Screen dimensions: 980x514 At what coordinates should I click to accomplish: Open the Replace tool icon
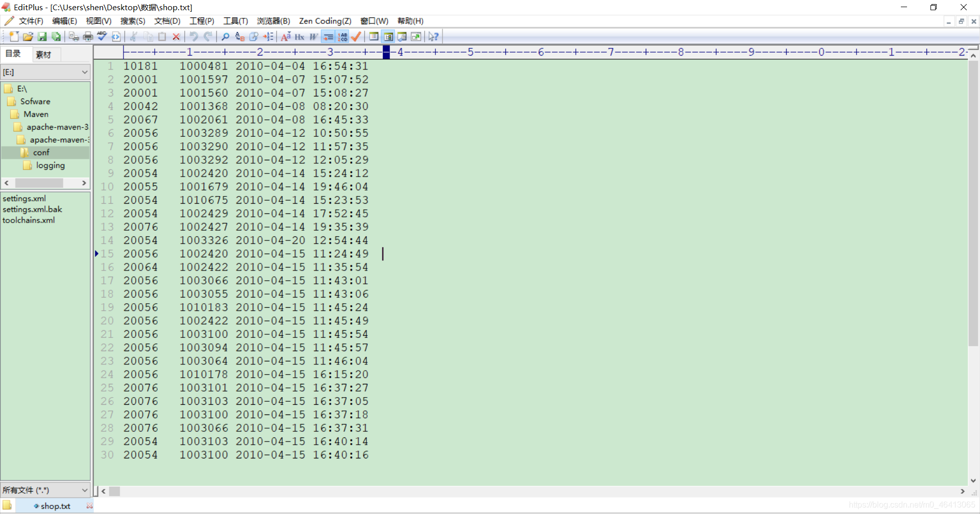[239, 37]
